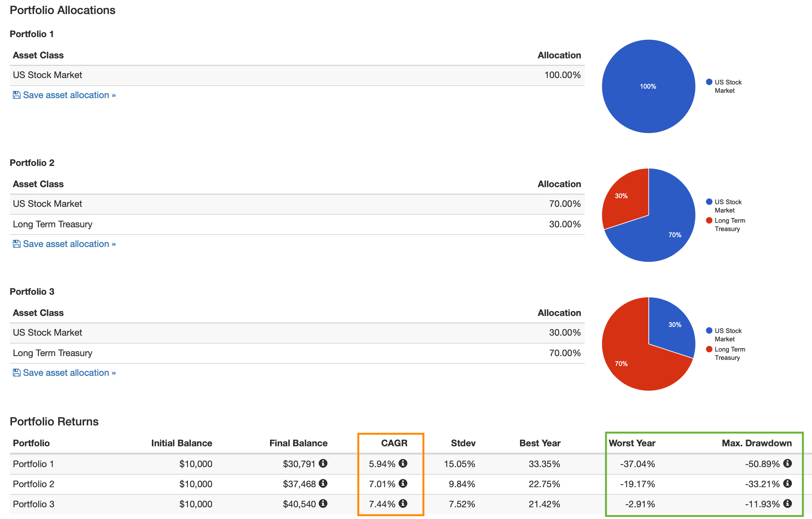Screen dimensions: 812x519
Task: Click info icon next to -50.89% drawdown
Action: 787,463
